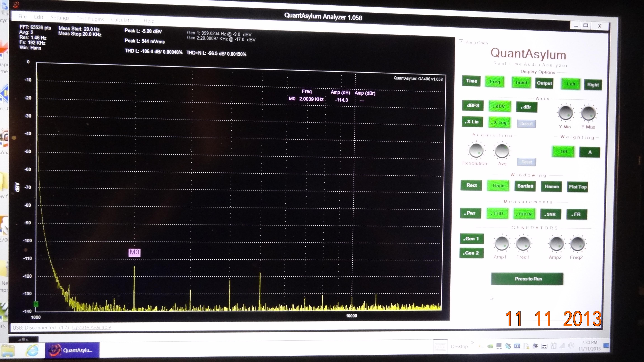
Task: Toggle the SNR measurement
Action: [551, 214]
